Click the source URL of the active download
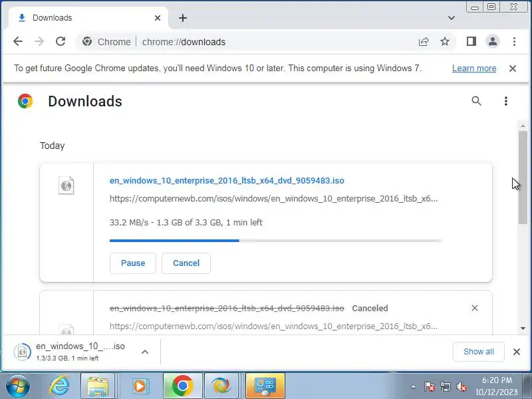The width and height of the screenshot is (532, 399). [x=273, y=198]
